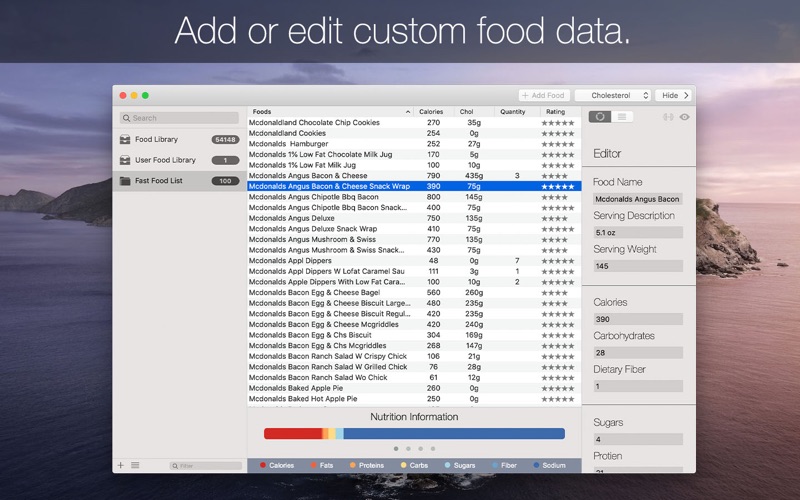Select the circular chart view icon

click(x=600, y=117)
